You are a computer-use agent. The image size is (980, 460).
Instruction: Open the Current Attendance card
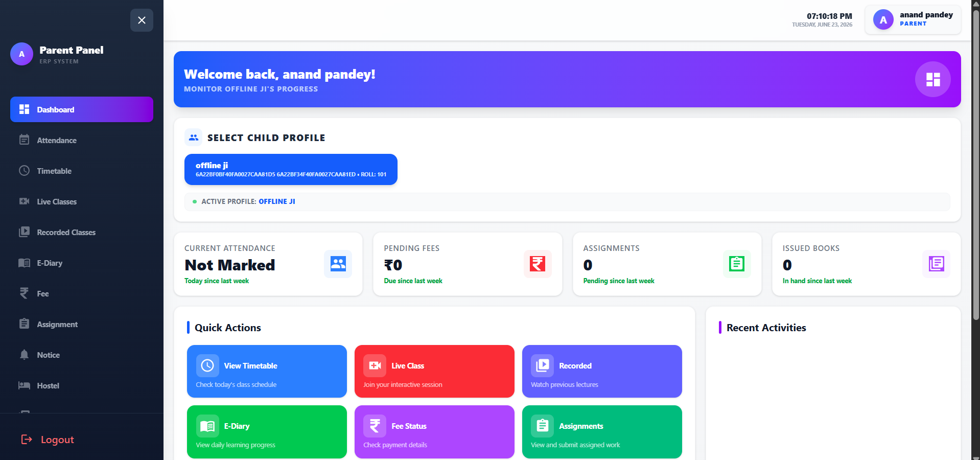[268, 264]
